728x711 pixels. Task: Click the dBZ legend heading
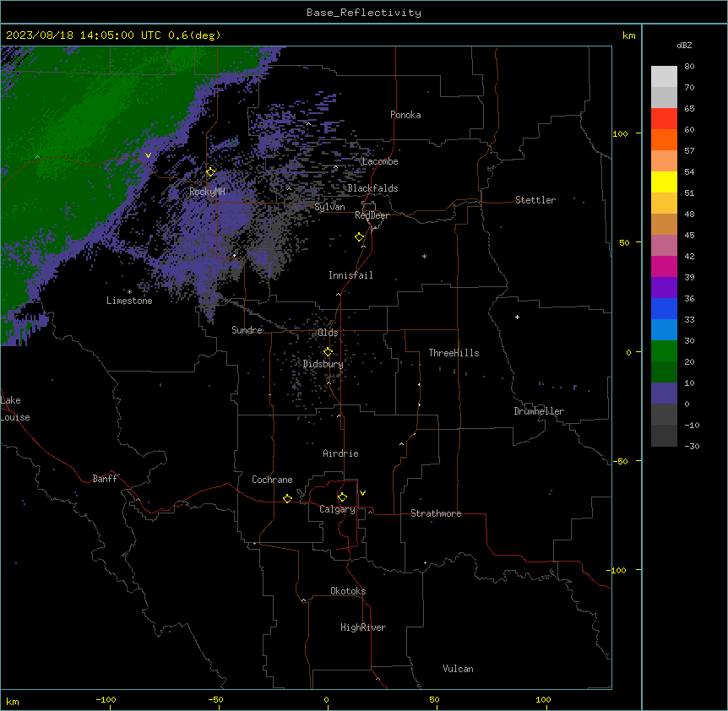point(684,46)
